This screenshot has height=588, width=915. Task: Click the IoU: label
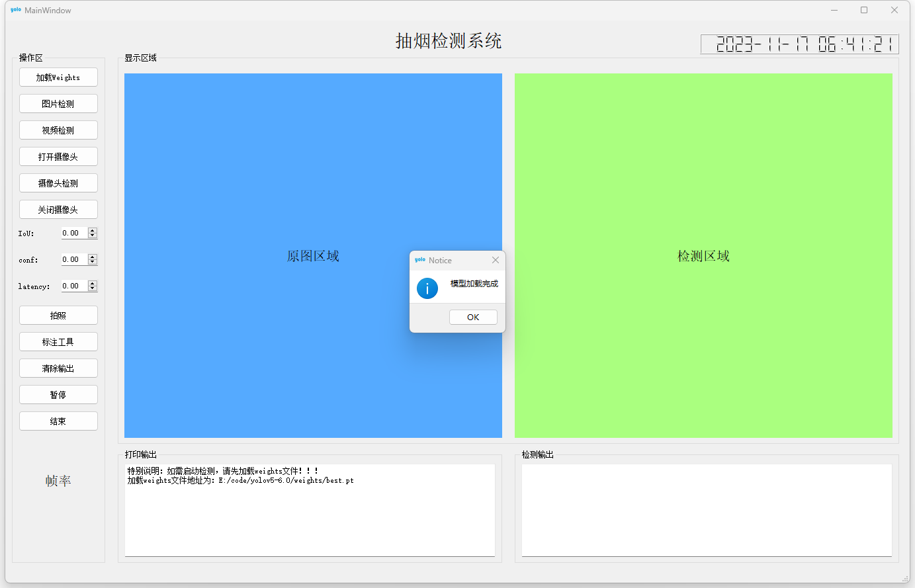point(26,233)
